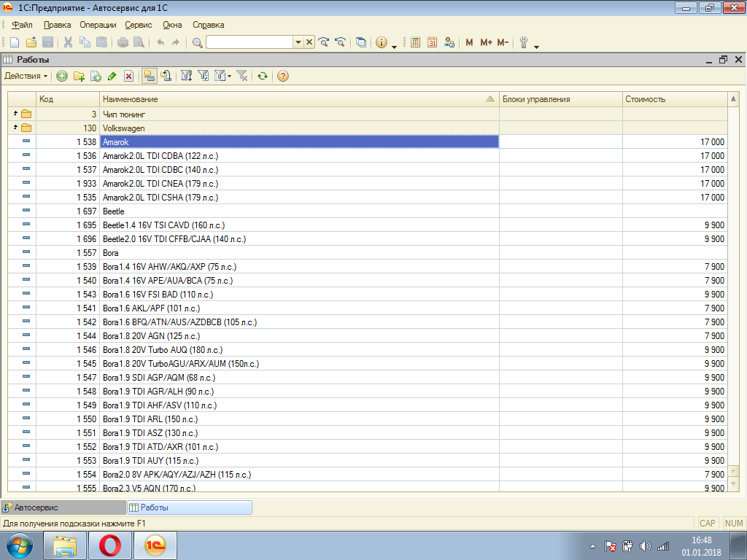This screenshot has height=560, width=747.
Task: Open the search history dropdown arrow
Action: tap(298, 42)
